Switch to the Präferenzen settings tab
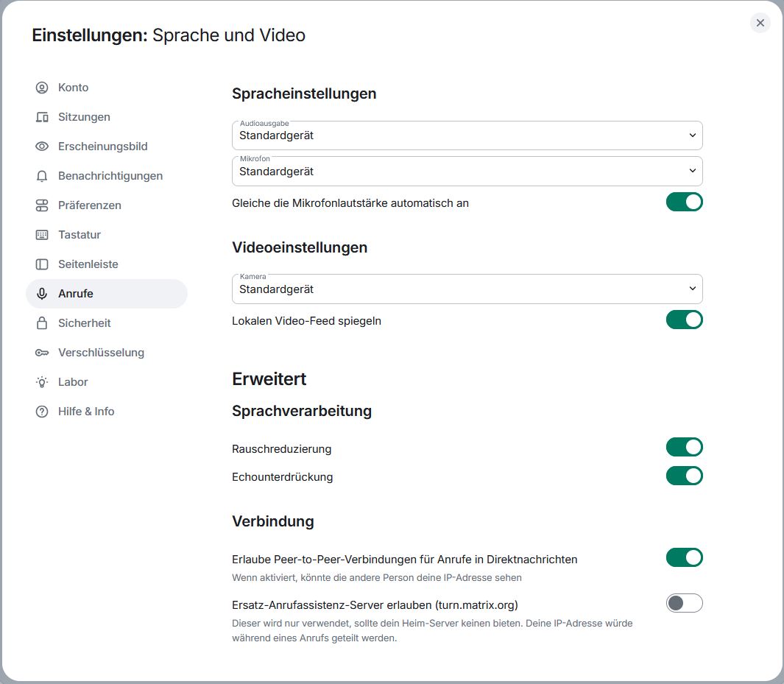Image resolution: width=784 pixels, height=684 pixels. (x=90, y=205)
